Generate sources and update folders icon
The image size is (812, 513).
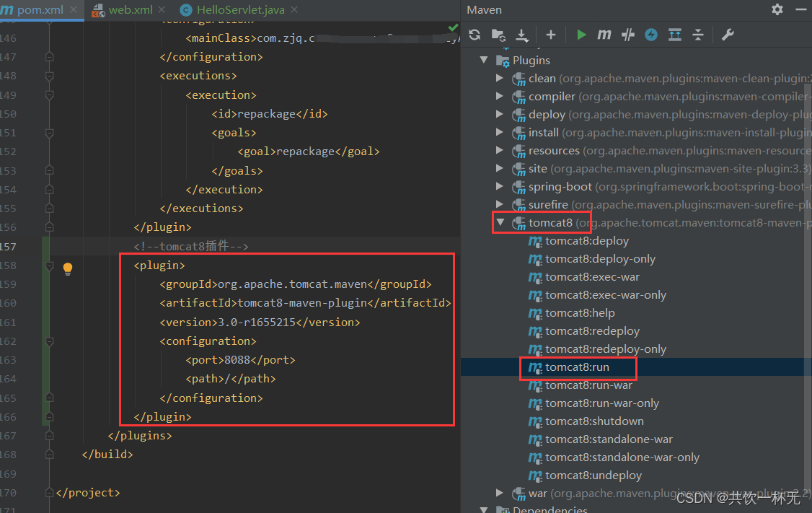pos(498,35)
